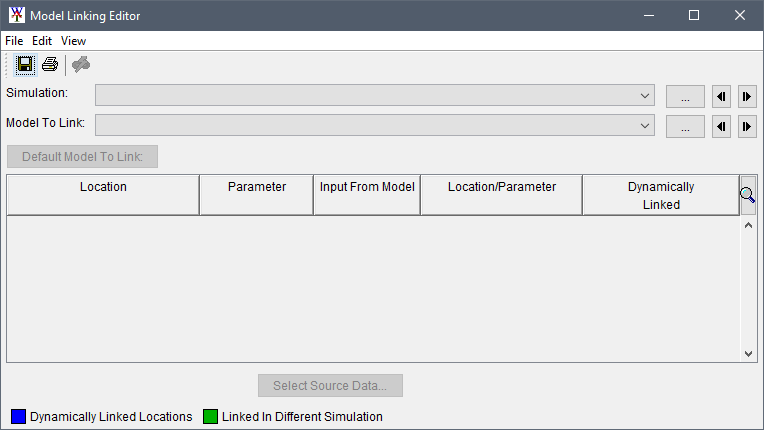Viewport: 764px width, 430px height.
Task: Go to next Model To Link arrow
Action: (x=747, y=127)
